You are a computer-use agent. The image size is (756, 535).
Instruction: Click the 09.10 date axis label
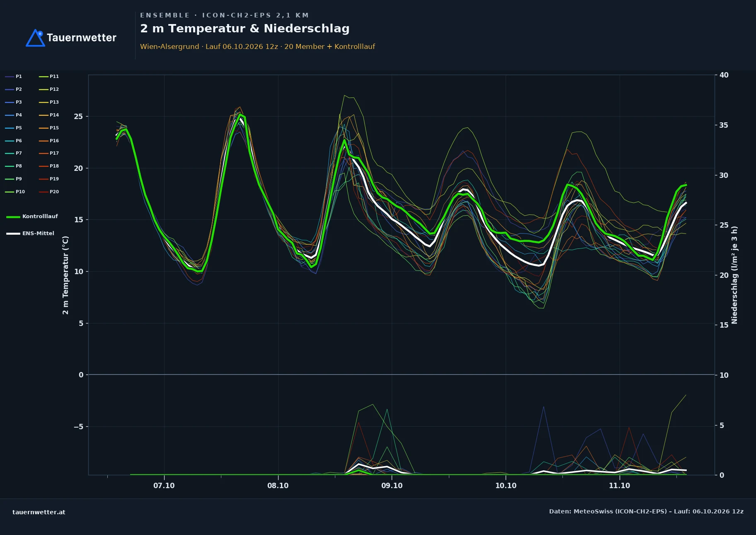coord(392,486)
